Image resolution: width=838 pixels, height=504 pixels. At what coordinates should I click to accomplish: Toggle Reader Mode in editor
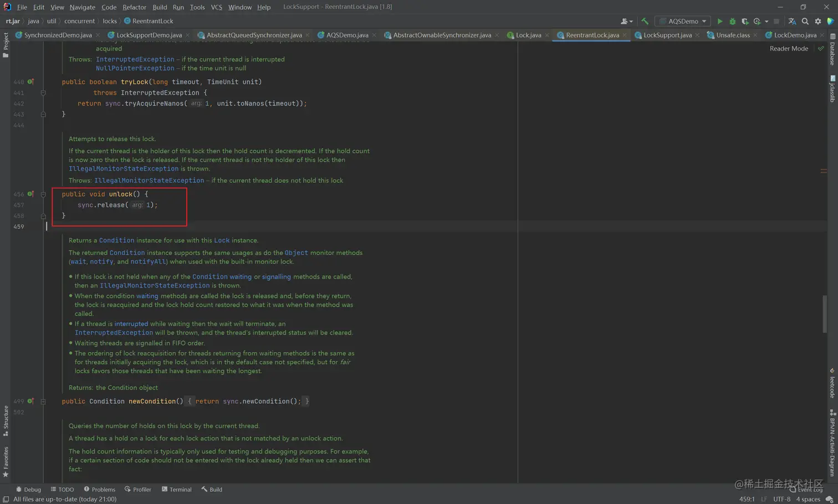click(x=789, y=49)
